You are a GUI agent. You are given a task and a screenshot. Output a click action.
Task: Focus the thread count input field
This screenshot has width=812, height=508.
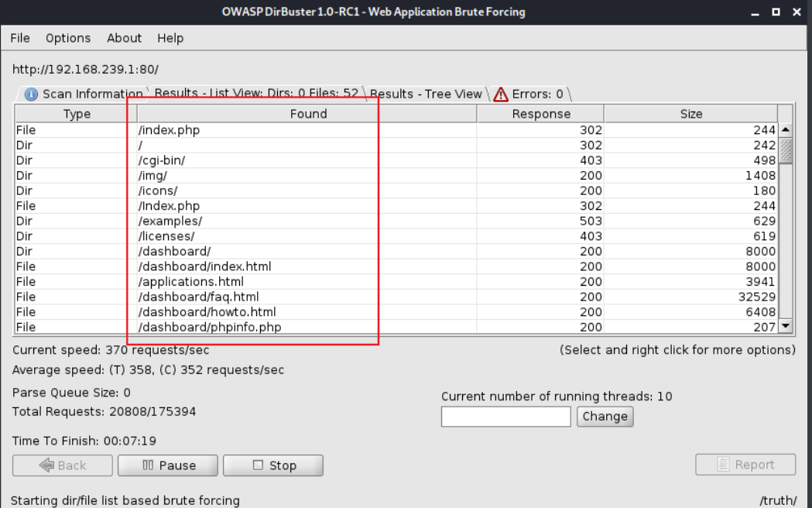506,417
